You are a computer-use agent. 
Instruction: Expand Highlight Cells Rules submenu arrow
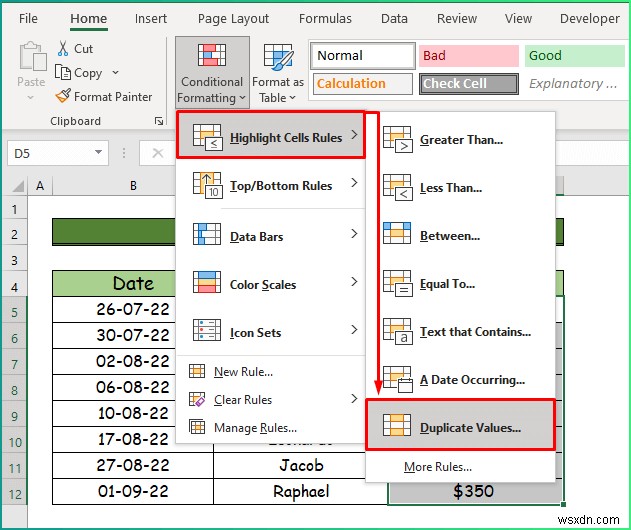(x=354, y=134)
